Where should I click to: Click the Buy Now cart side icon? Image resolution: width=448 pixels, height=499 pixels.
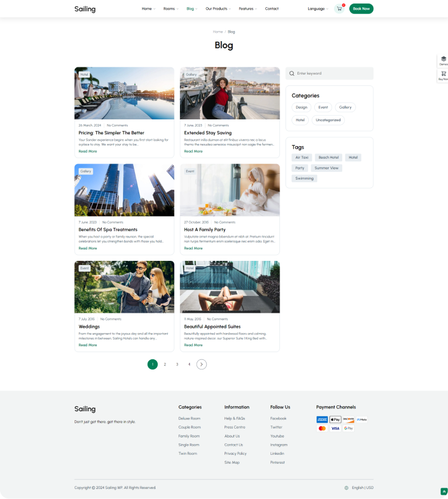(x=444, y=74)
